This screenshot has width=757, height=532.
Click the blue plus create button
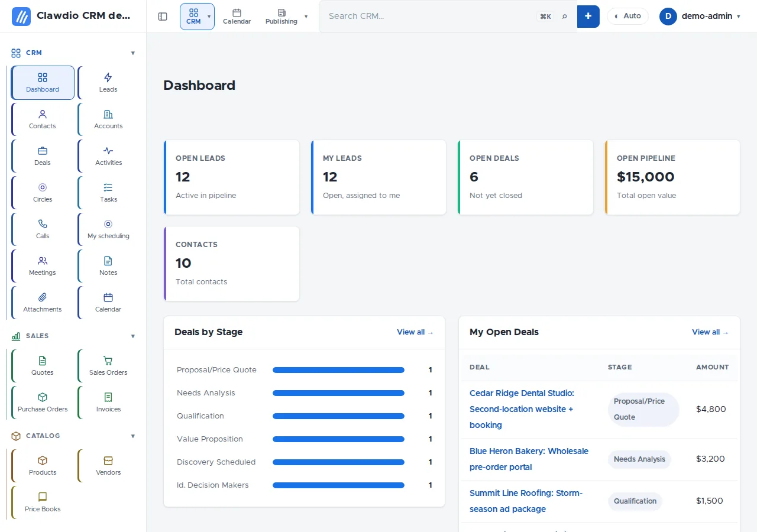(588, 17)
